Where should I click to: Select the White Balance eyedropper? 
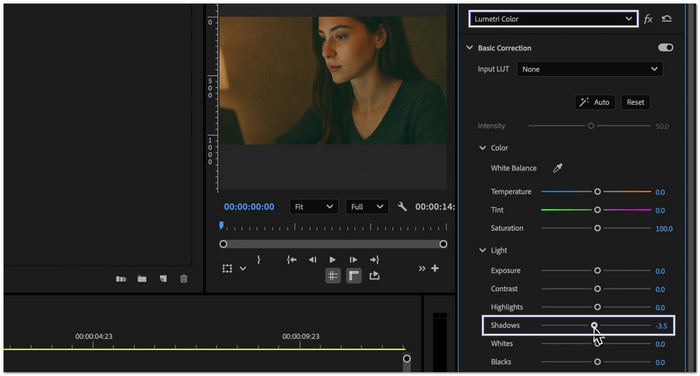(x=558, y=168)
